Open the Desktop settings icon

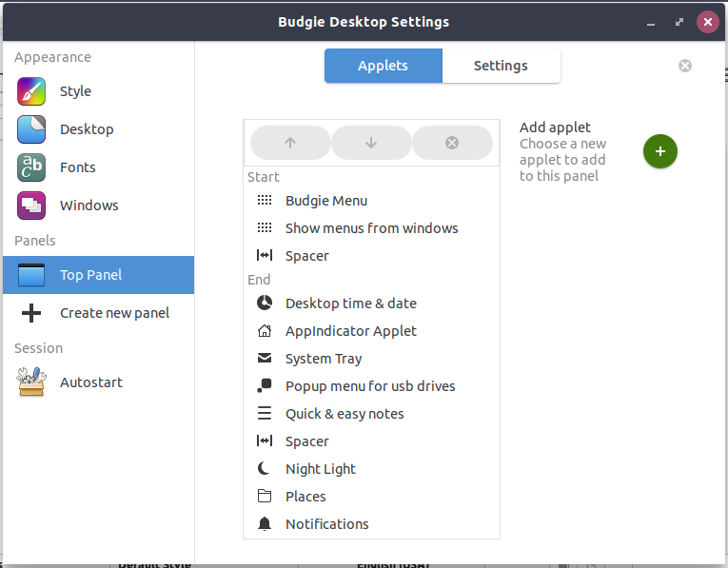click(31, 129)
